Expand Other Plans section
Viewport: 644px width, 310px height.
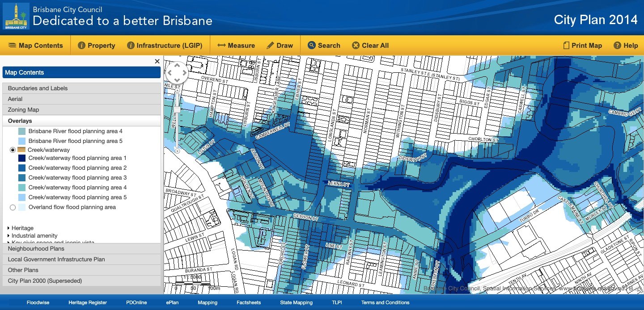point(81,270)
